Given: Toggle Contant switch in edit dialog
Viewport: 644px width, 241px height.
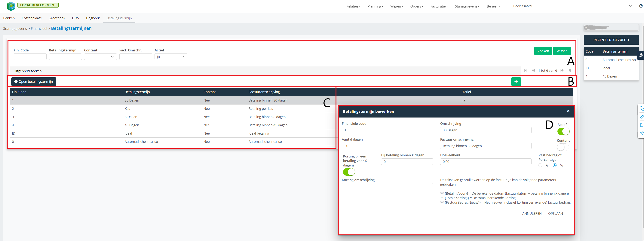Looking at the screenshot, I should [563, 147].
